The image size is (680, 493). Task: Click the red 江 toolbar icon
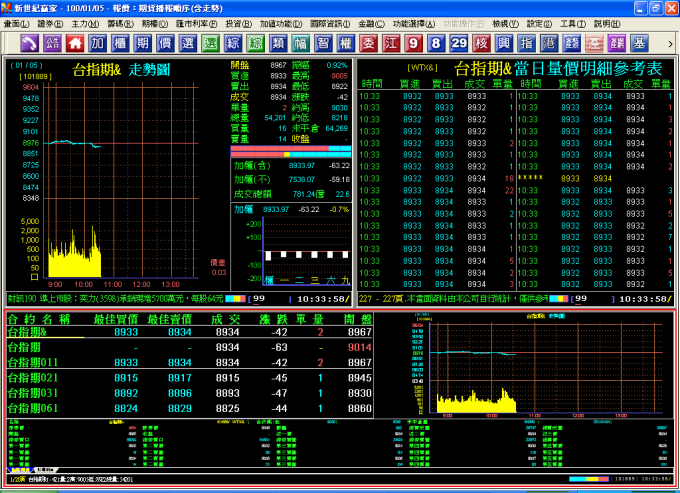(x=391, y=43)
